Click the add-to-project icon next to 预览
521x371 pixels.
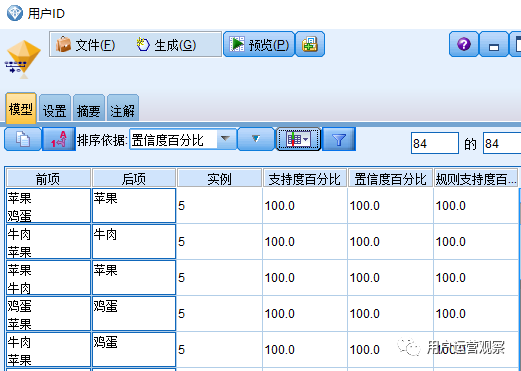(x=310, y=44)
